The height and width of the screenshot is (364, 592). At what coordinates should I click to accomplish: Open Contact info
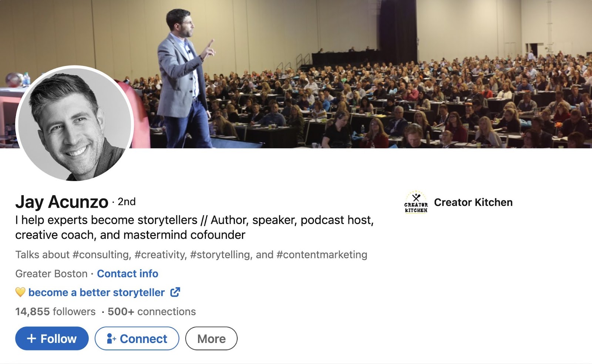(127, 274)
